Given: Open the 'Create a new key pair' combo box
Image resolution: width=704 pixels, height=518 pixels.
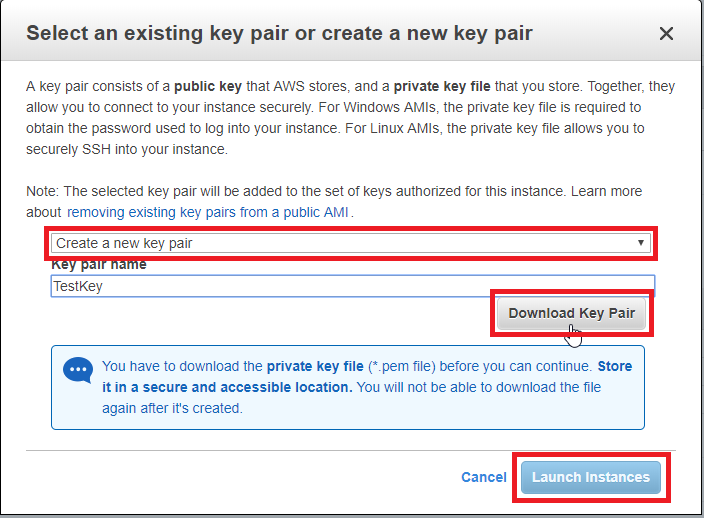Looking at the screenshot, I should click(x=351, y=243).
